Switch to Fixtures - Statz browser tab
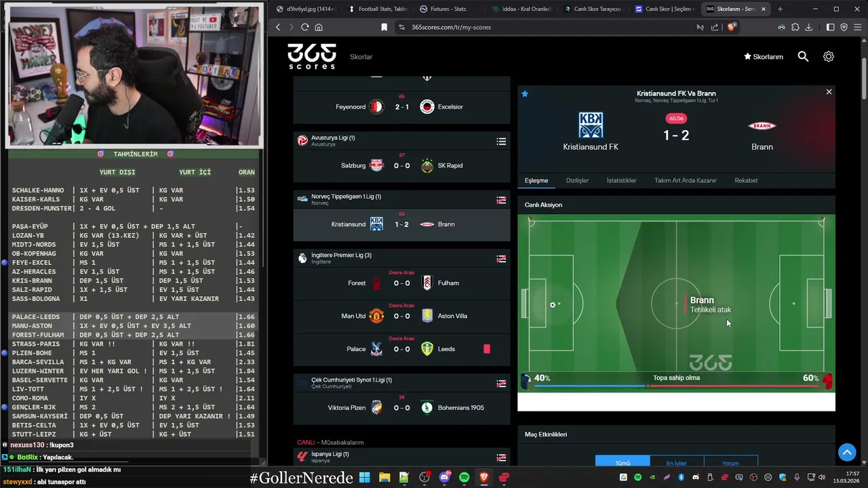 coord(450,9)
